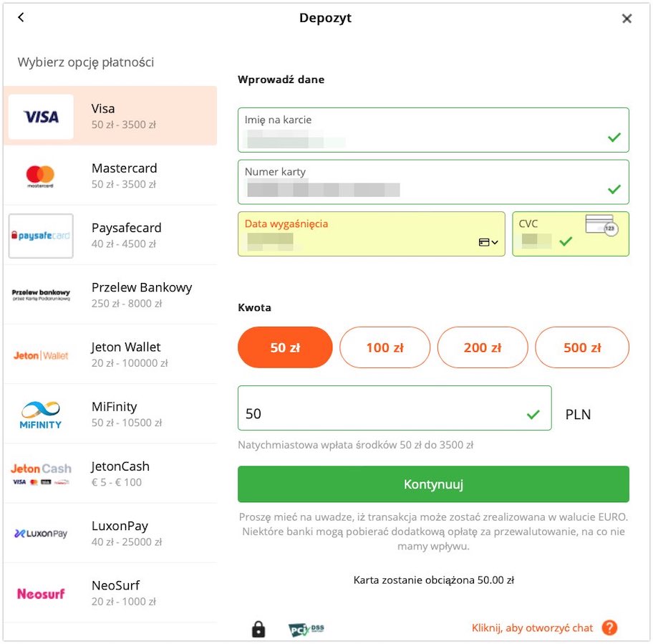Pick NeoSurf payment option
Screen dimensions: 653x644
(110, 592)
